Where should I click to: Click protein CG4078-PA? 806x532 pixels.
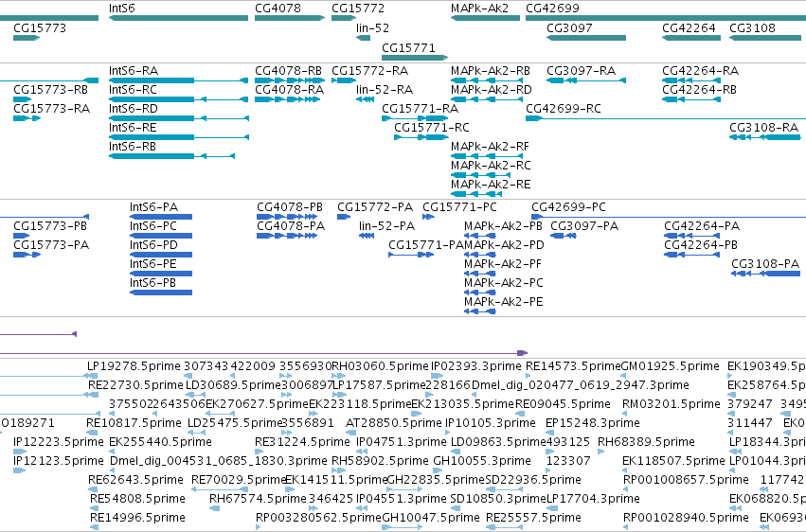click(x=287, y=236)
